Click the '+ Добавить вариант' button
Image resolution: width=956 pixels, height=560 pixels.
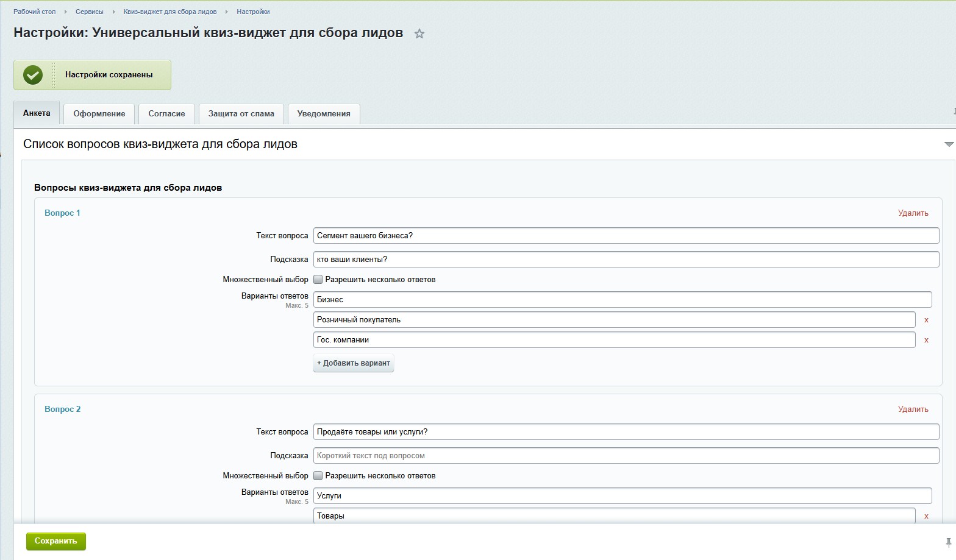tap(354, 363)
